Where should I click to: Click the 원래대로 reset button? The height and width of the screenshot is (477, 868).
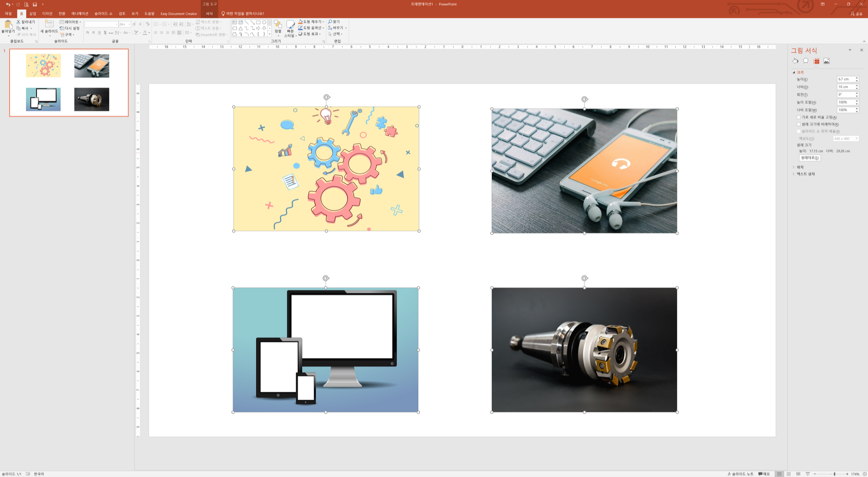point(809,158)
